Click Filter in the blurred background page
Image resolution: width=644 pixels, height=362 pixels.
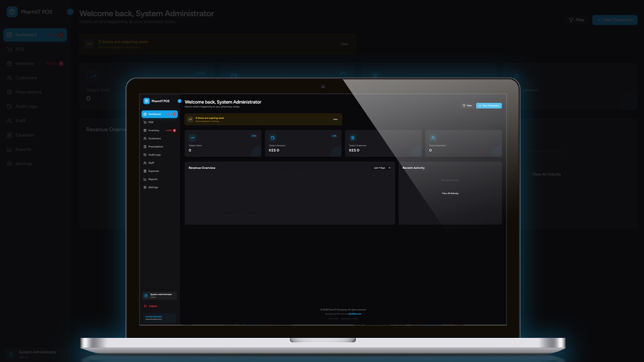(577, 20)
